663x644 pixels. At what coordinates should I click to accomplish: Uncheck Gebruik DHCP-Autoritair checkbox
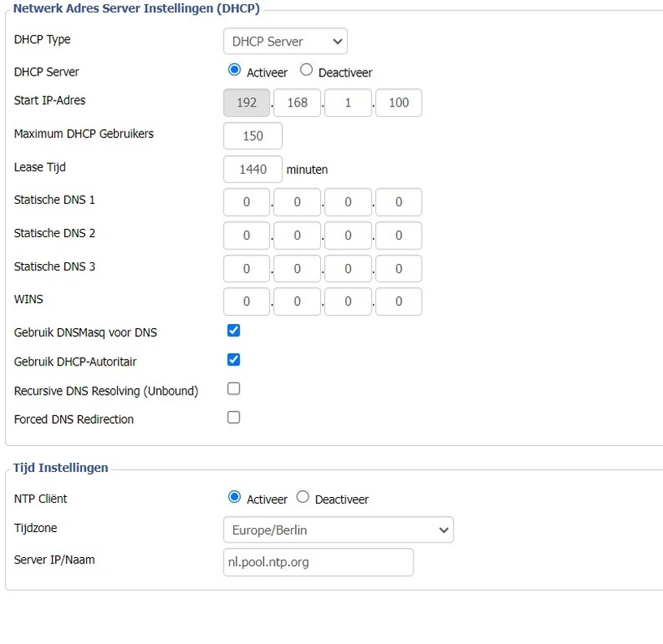point(233,360)
